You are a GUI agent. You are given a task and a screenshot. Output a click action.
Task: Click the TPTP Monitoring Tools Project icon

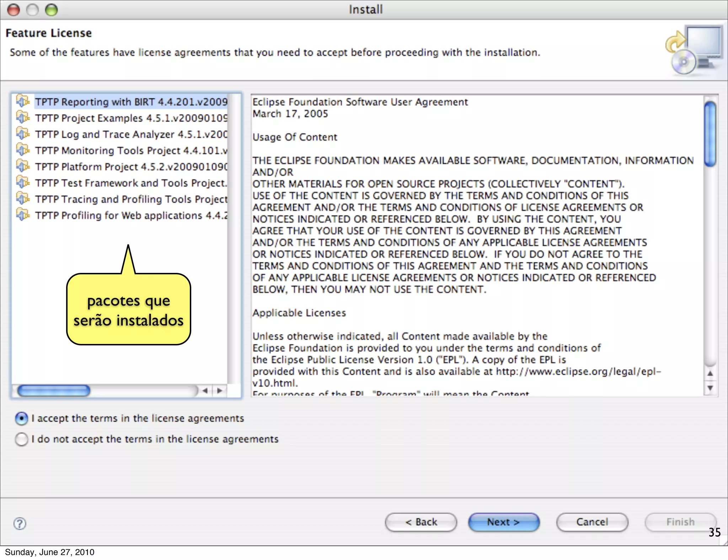[23, 150]
